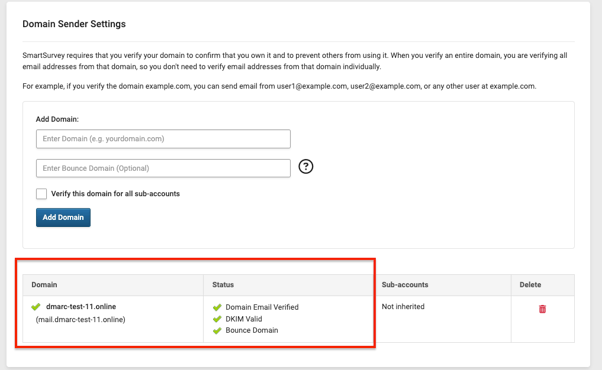
Task: Enable Verify this domain for all sub-accounts
Action: pos(41,193)
